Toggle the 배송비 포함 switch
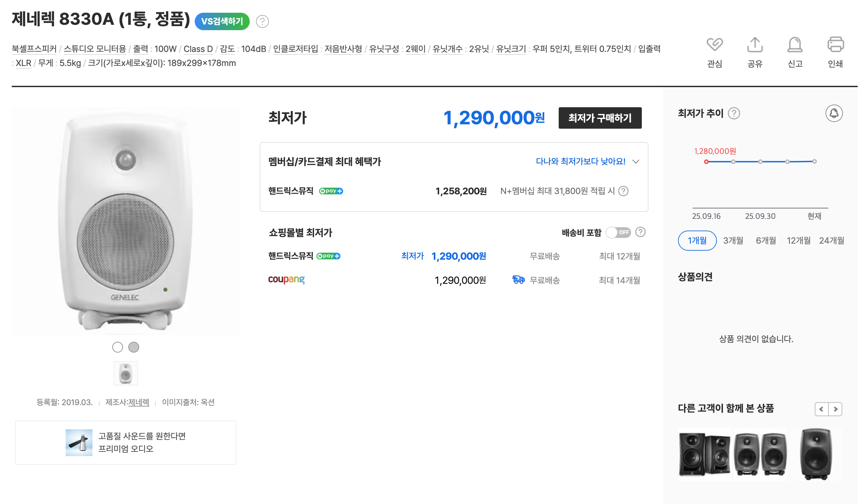Viewport: 860px width, 504px height. coord(618,233)
